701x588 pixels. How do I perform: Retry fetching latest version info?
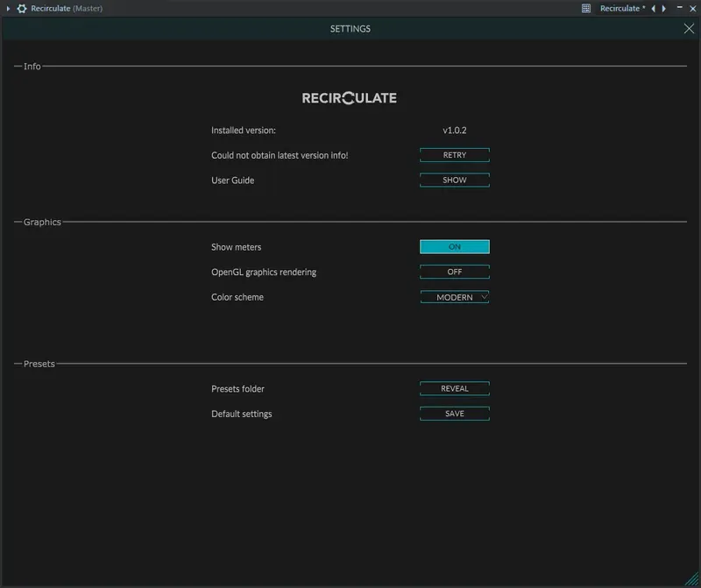point(454,155)
